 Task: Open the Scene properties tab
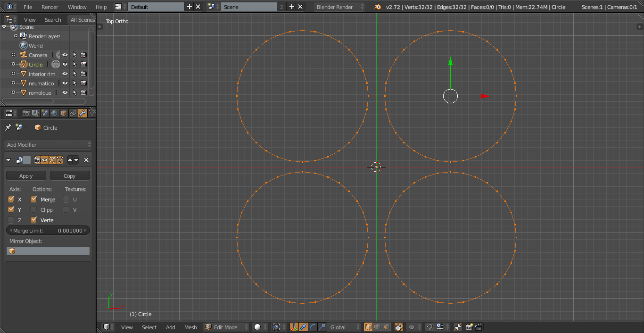click(45, 113)
